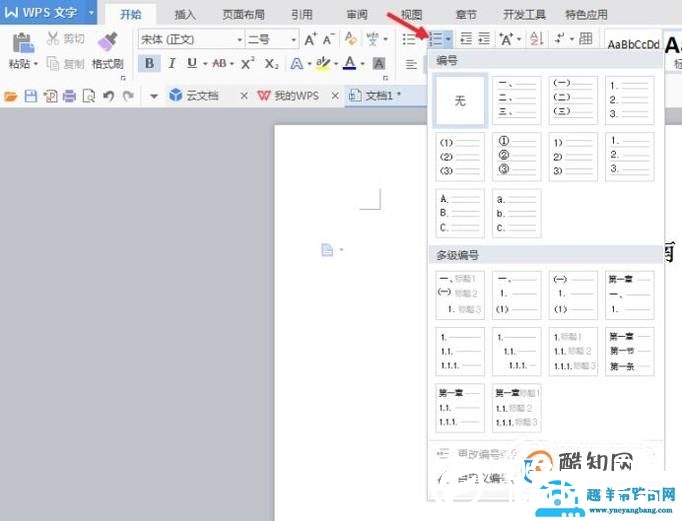Increase font size with A+ icon

tap(310, 40)
